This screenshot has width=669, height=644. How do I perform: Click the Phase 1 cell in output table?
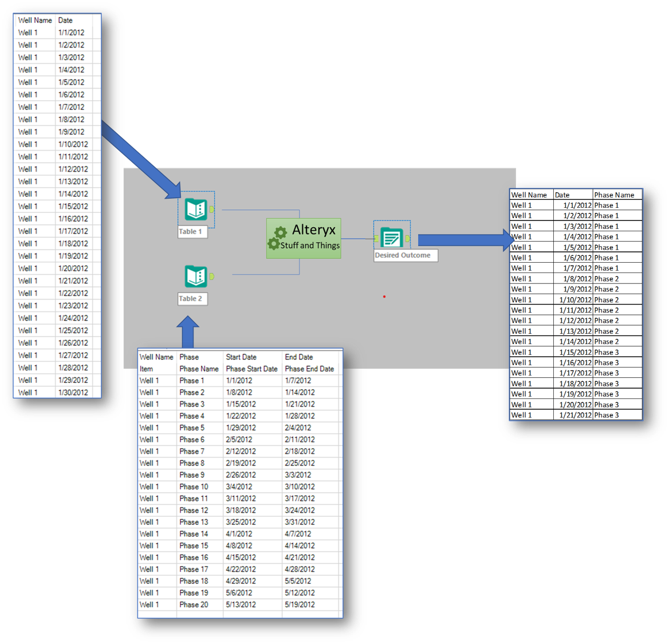(607, 205)
